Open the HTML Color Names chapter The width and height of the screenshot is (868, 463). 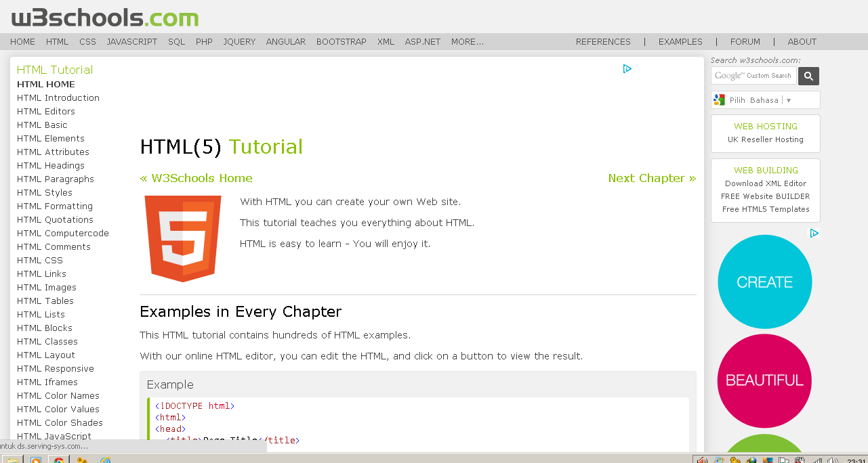click(58, 396)
